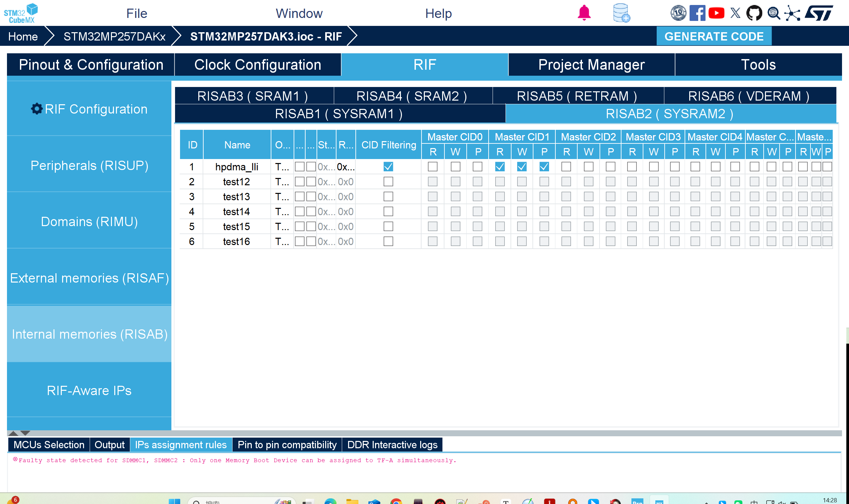Open the database update icon
The image size is (849, 504).
point(621,13)
